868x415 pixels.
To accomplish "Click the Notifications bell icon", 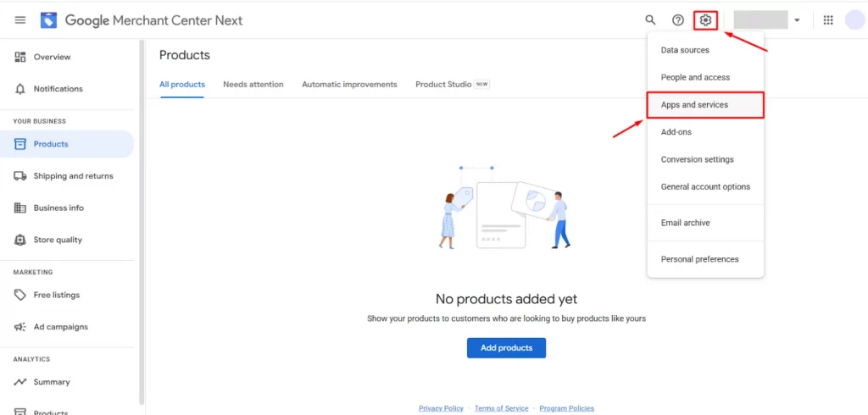I will (20, 89).
